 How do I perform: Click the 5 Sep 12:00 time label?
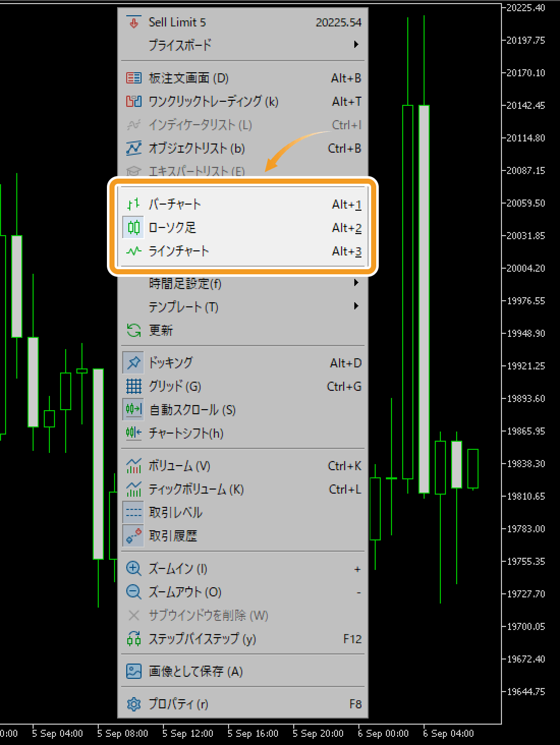tap(188, 733)
